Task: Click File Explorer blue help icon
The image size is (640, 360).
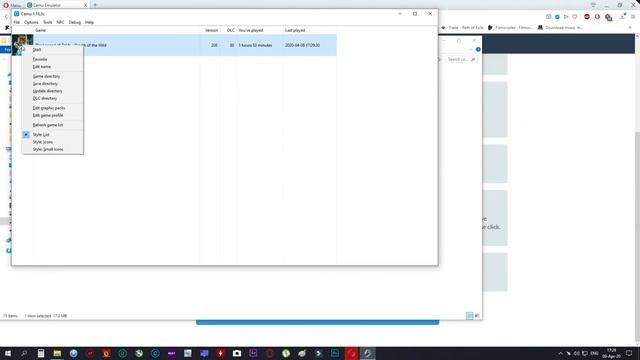Action: (478, 49)
